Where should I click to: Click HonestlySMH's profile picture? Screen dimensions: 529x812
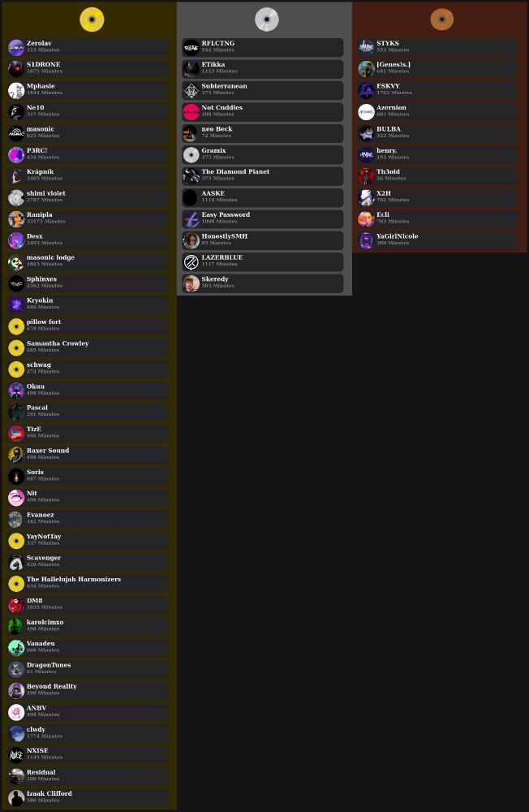point(191,240)
